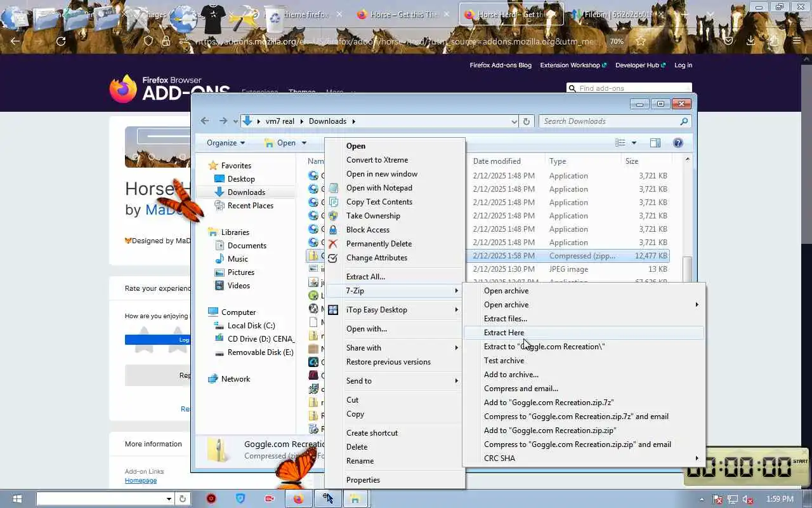Open Pictures library in sidebar
The image size is (812, 508).
[240, 272]
